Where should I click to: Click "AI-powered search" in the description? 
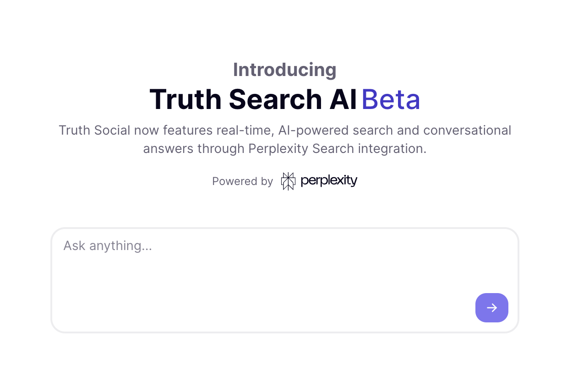(x=336, y=131)
